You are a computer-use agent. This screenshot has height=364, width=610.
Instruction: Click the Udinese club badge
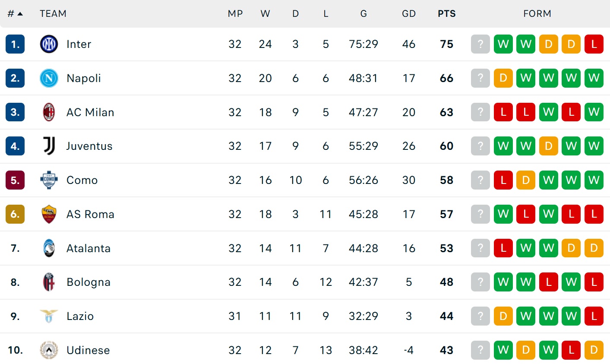(x=49, y=350)
